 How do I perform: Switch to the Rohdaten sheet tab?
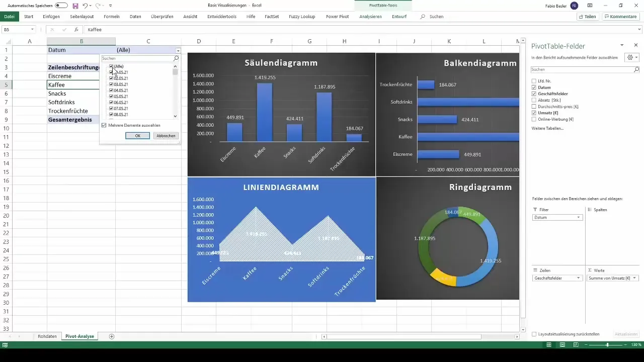(x=47, y=336)
